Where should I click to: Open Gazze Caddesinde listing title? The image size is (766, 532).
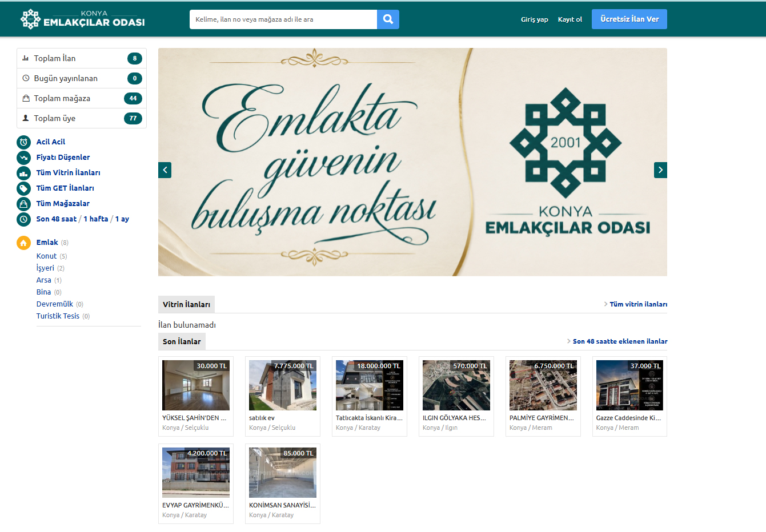coord(629,418)
